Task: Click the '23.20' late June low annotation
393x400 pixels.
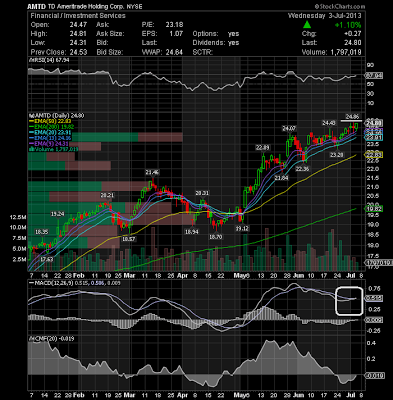Action: [336, 155]
